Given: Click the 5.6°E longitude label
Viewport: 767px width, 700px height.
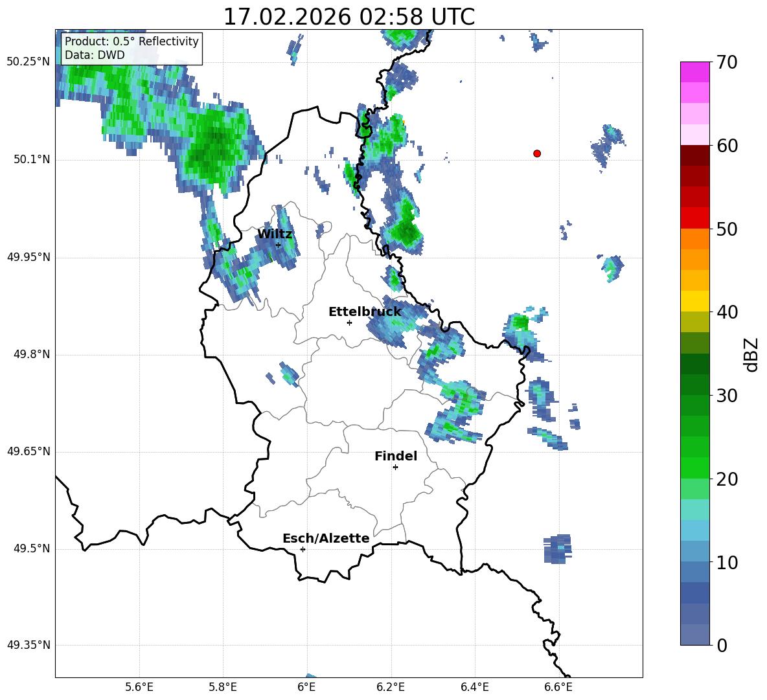Looking at the screenshot, I should [139, 687].
